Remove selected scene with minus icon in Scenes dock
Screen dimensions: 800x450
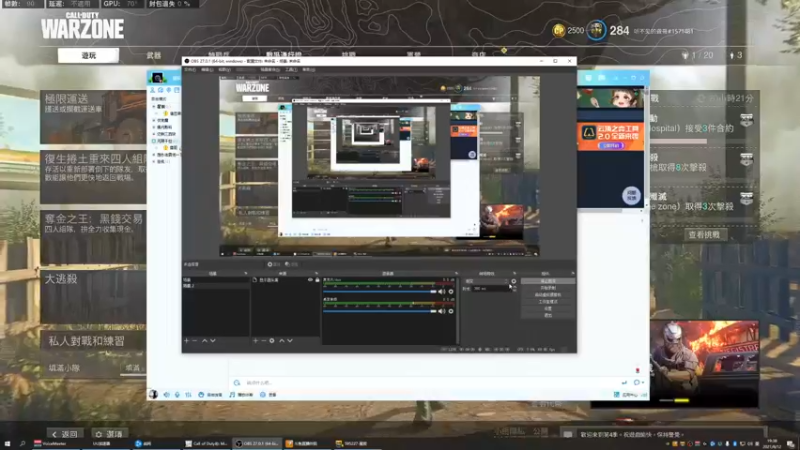(x=195, y=340)
